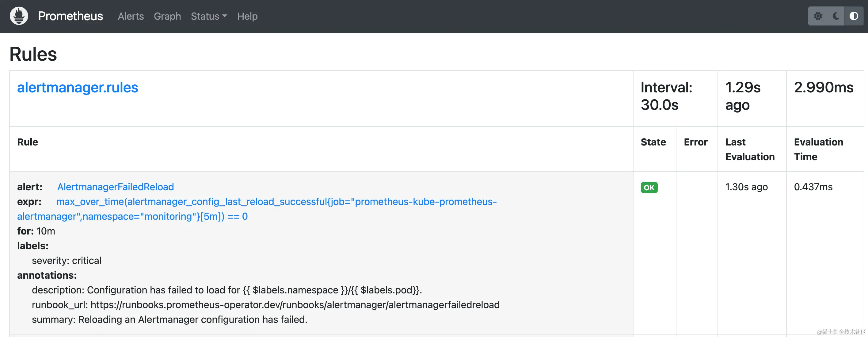Click the Prometheus brand title text

(x=70, y=16)
